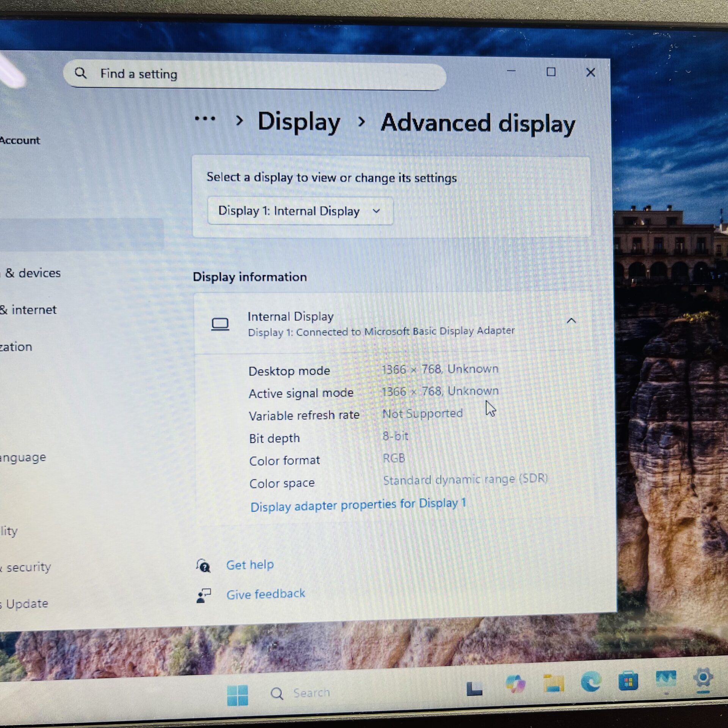Open the Display 1: Internal Display dropdown
The width and height of the screenshot is (728, 728).
pos(300,211)
